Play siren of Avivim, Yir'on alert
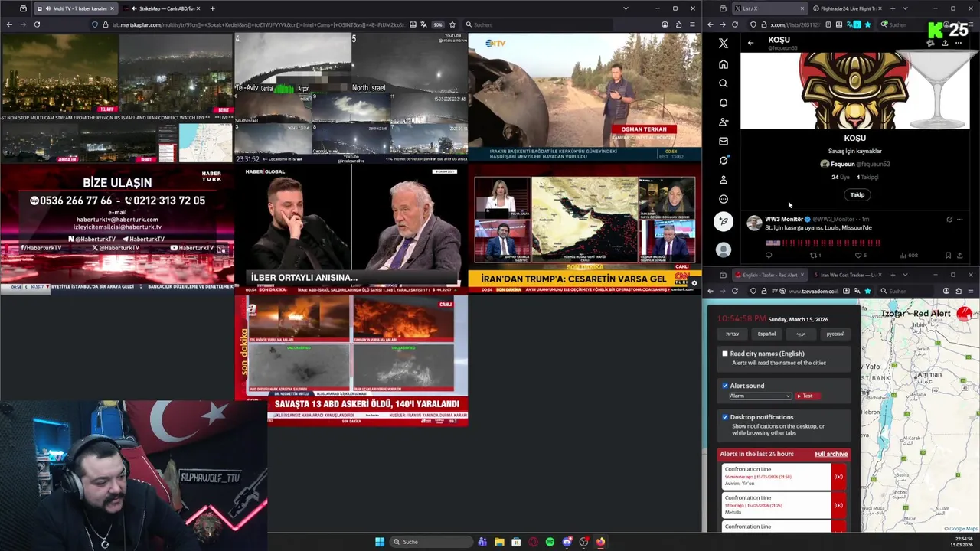 [838, 477]
